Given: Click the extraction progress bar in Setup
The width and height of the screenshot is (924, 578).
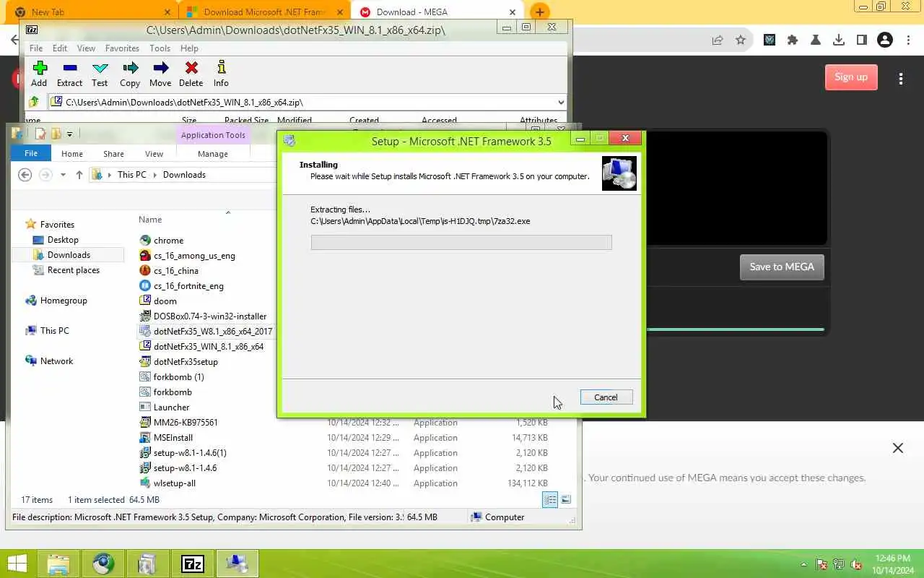Looking at the screenshot, I should pyautogui.click(x=461, y=242).
